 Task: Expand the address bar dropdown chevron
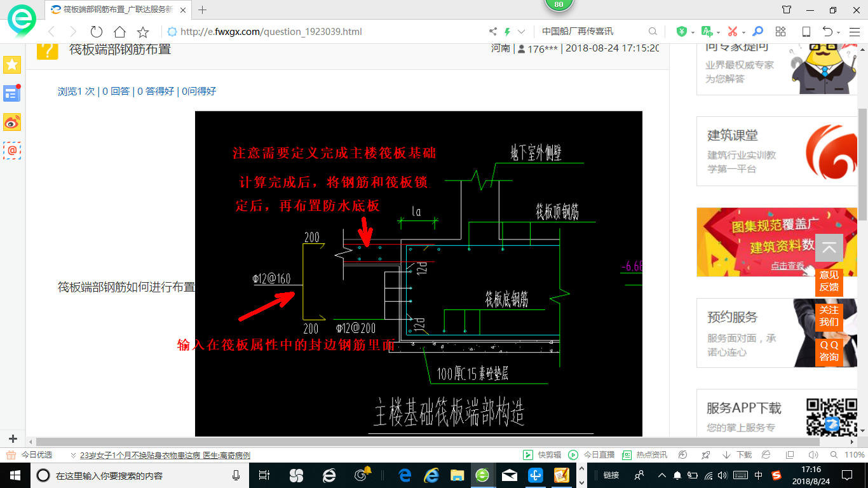pyautogui.click(x=522, y=31)
